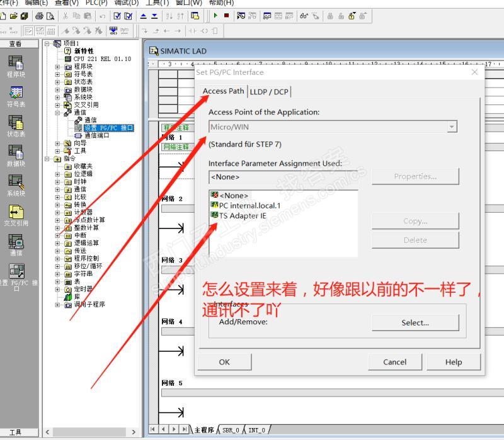Viewport: 504px width, 440px height.
Task: Expand the 向导 tree node
Action: pyautogui.click(x=57, y=144)
